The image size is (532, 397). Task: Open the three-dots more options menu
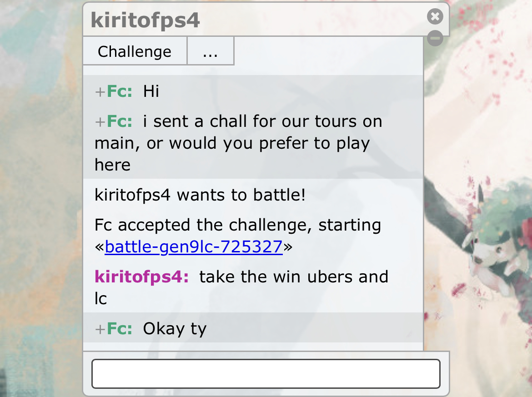pyautogui.click(x=211, y=51)
